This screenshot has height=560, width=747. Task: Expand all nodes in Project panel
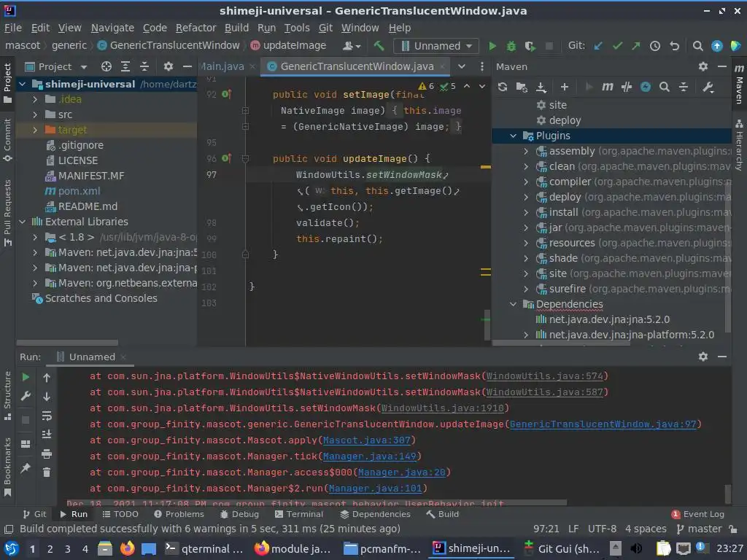(125, 66)
